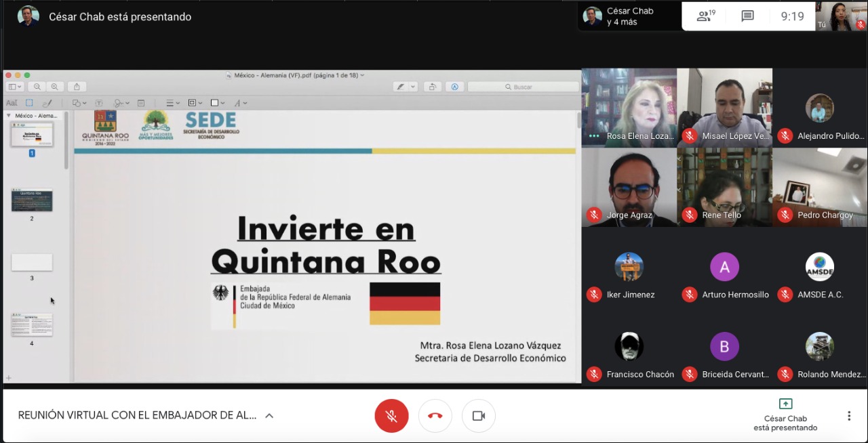Click zoom in magnifier in PDF toolbar
Image resolution: width=868 pixels, height=443 pixels.
pos(54,87)
